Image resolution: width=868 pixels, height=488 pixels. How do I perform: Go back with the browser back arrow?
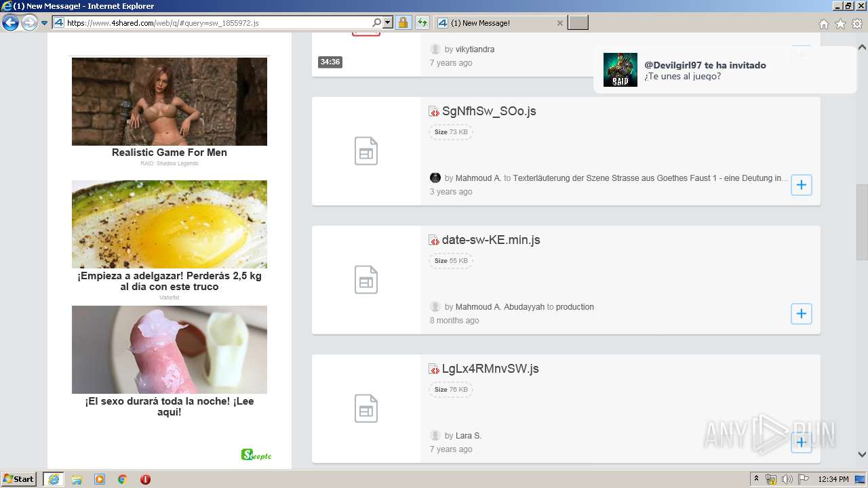[11, 23]
